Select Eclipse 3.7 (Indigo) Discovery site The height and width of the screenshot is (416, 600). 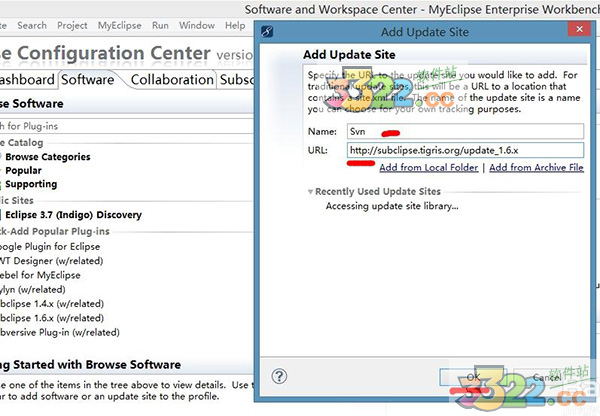[x=73, y=215]
